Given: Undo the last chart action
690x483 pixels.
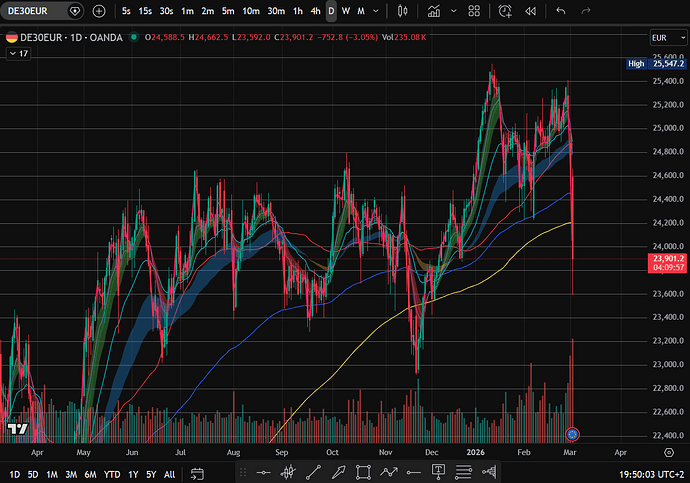Looking at the screenshot, I should tap(561, 11).
